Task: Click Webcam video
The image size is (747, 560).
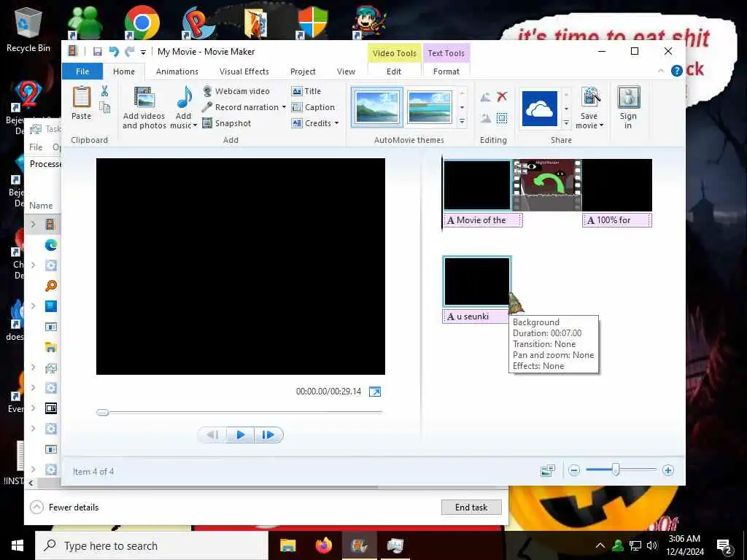Action: pos(236,91)
